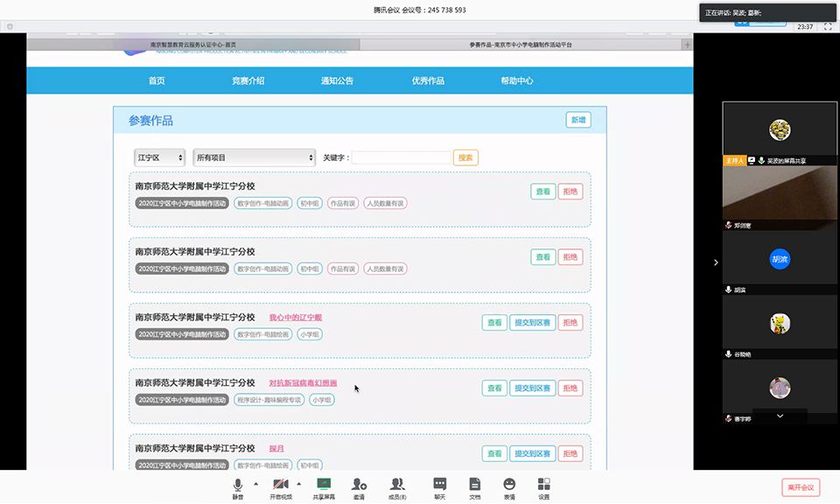The width and height of the screenshot is (840, 504).
Task: Click 提交到区赛 for the 探月 entry
Action: coord(533,453)
